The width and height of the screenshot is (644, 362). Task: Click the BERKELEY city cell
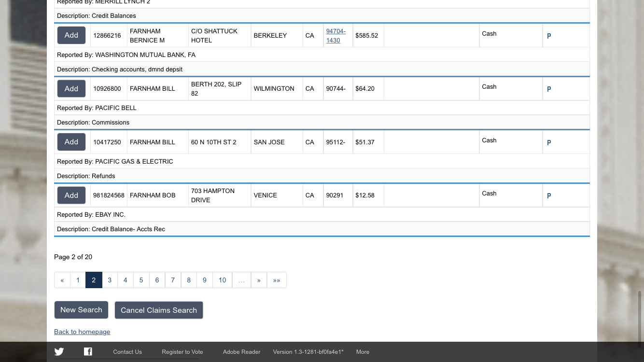pyautogui.click(x=277, y=35)
